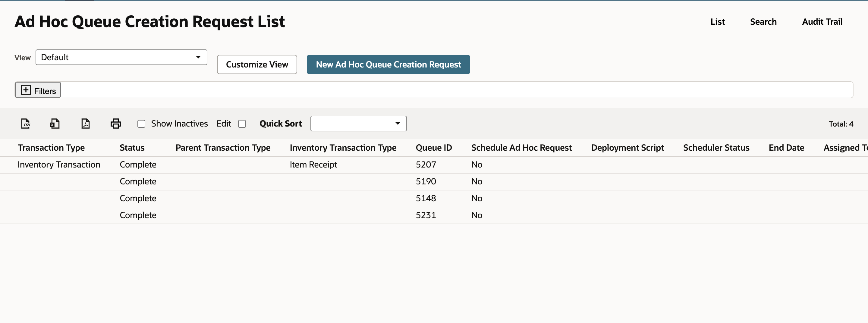Export the list as CSV

point(26,124)
